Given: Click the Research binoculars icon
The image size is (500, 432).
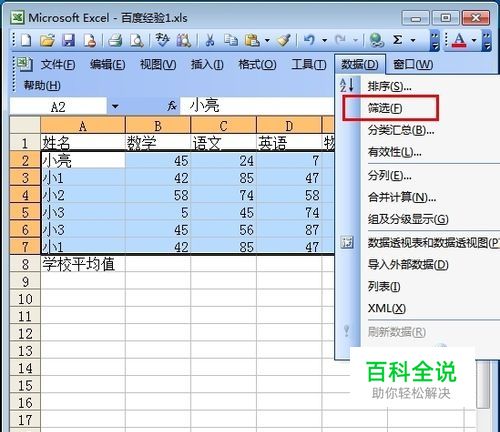Looking at the screenshot, I should 184,40.
